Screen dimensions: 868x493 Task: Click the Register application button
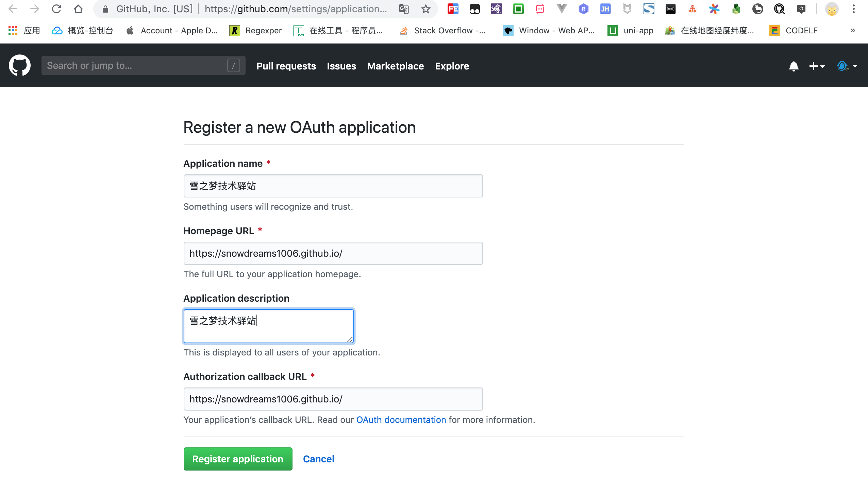pos(237,459)
